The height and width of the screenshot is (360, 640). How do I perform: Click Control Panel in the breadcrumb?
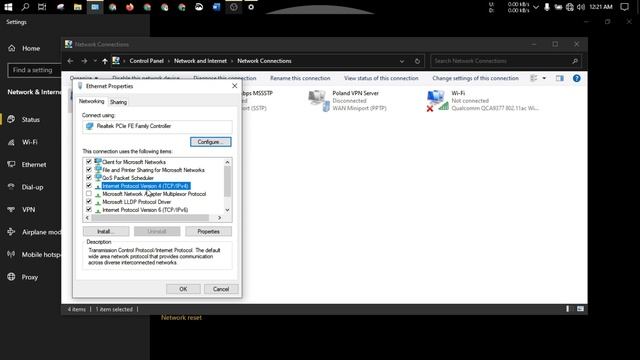point(147,61)
